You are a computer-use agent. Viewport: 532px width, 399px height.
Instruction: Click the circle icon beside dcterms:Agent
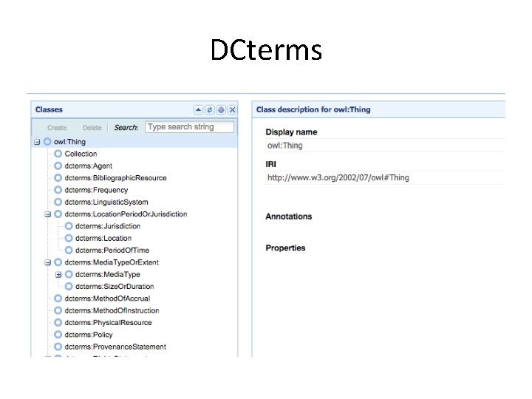[x=58, y=166]
